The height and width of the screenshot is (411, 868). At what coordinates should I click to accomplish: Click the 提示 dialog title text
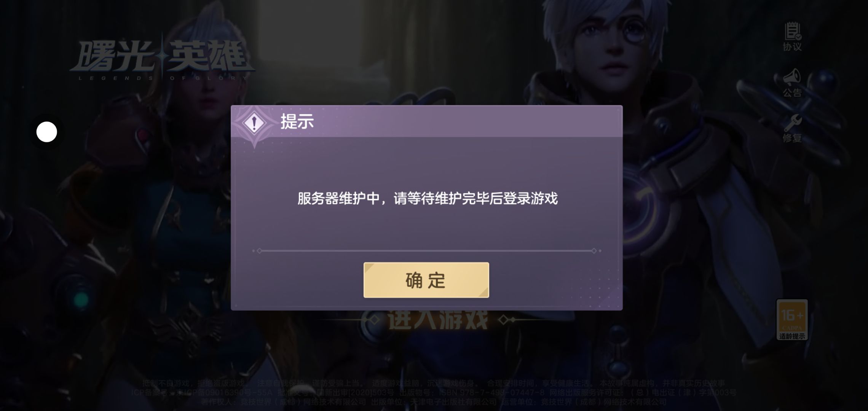[x=297, y=121]
